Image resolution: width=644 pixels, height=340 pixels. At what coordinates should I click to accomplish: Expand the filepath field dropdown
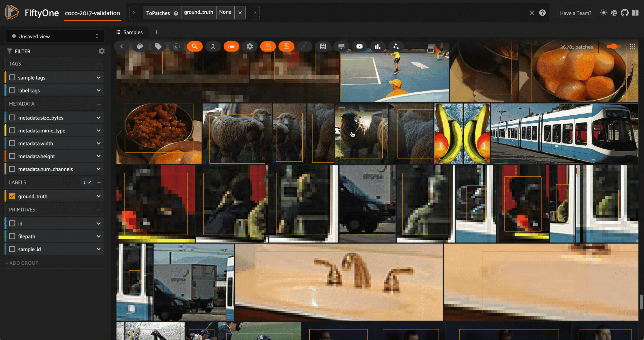(98, 236)
